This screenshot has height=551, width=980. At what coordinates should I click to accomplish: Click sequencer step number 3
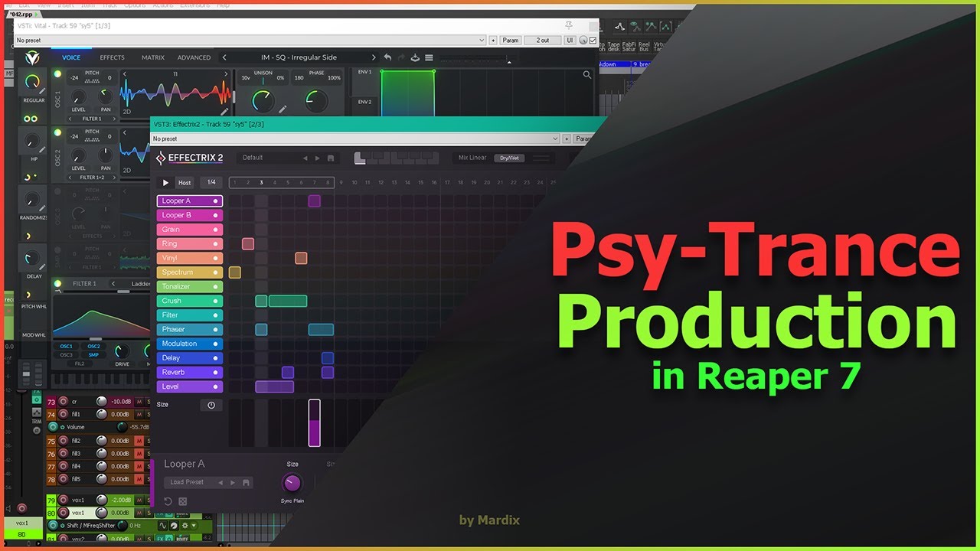click(x=262, y=183)
